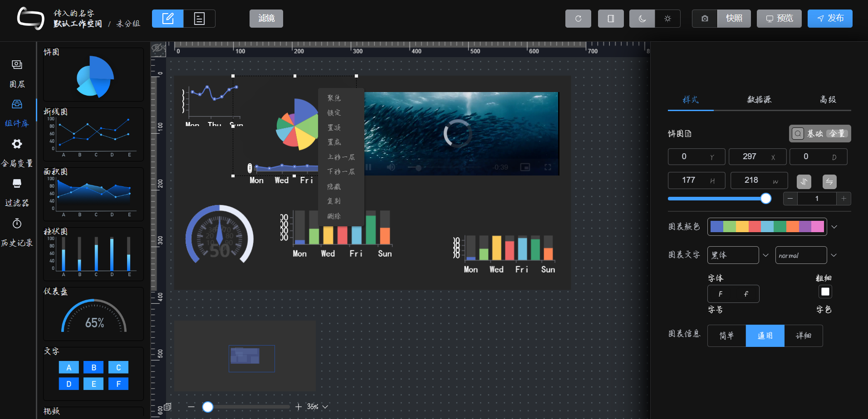Switch to the 数据源 tab
868x419 pixels.
coord(759,100)
